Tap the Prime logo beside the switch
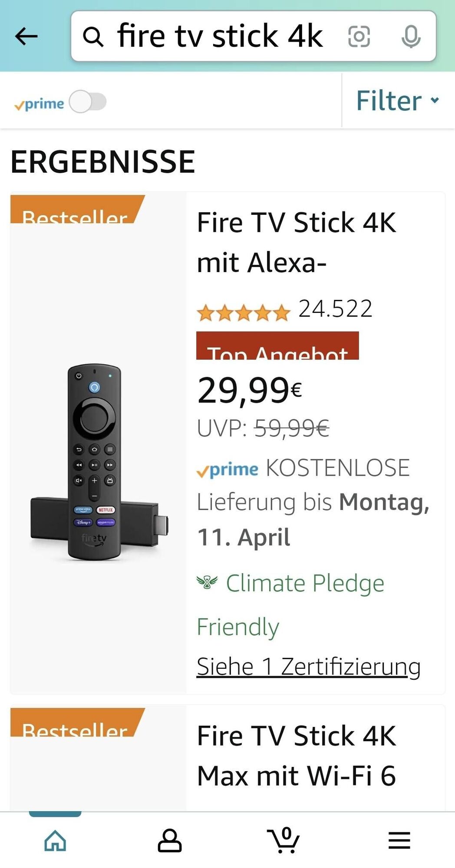455x868 pixels. 39,104
